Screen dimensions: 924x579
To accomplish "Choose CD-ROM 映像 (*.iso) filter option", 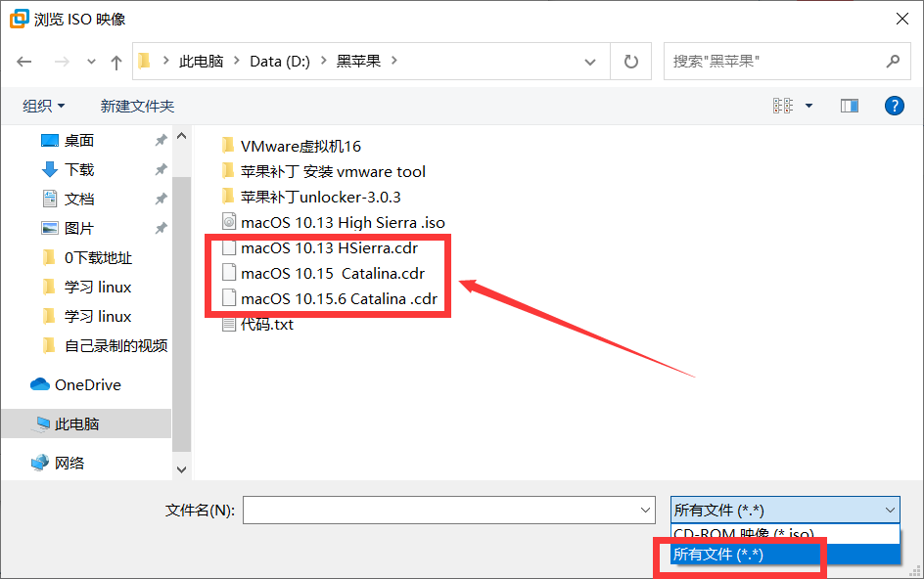I will (x=785, y=534).
